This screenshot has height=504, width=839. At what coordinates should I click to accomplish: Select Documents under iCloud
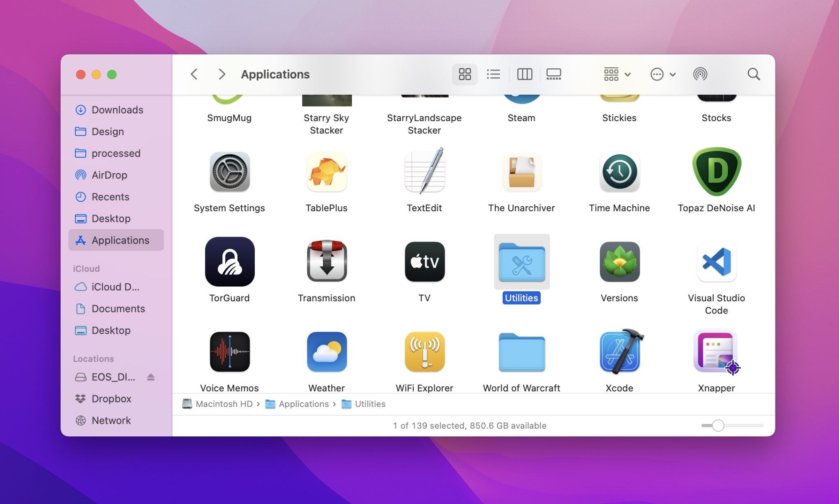116,309
